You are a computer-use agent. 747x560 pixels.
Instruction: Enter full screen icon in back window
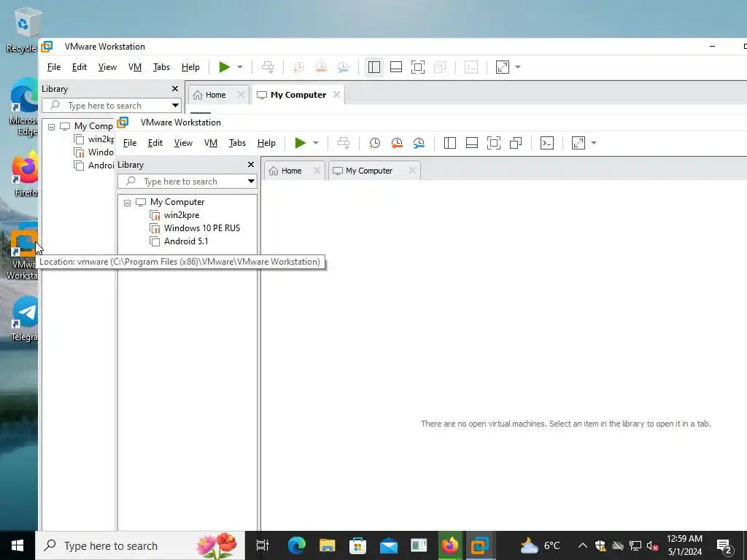[418, 67]
